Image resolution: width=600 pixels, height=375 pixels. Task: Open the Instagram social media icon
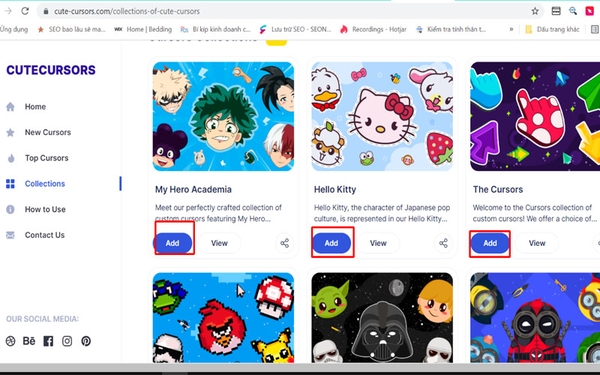click(67, 341)
